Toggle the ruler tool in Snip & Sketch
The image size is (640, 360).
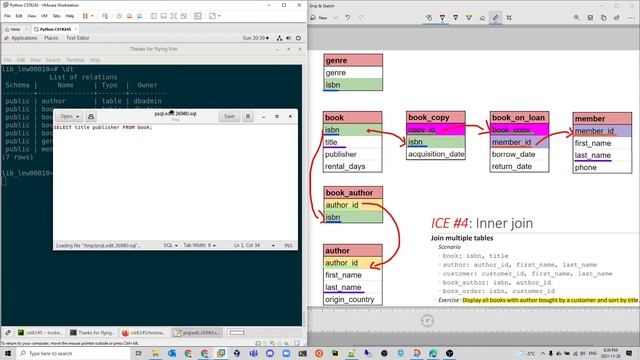click(x=496, y=18)
